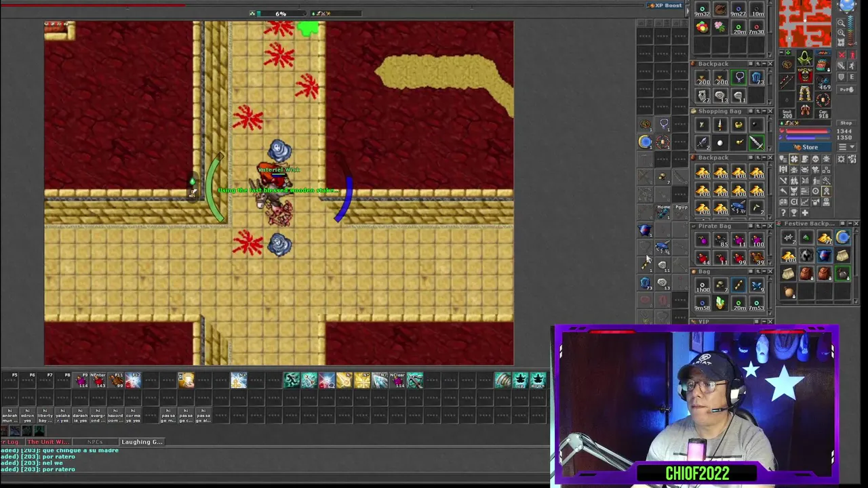Image resolution: width=868 pixels, height=488 pixels.
Task: Click the health bar
Action: [x=807, y=131]
